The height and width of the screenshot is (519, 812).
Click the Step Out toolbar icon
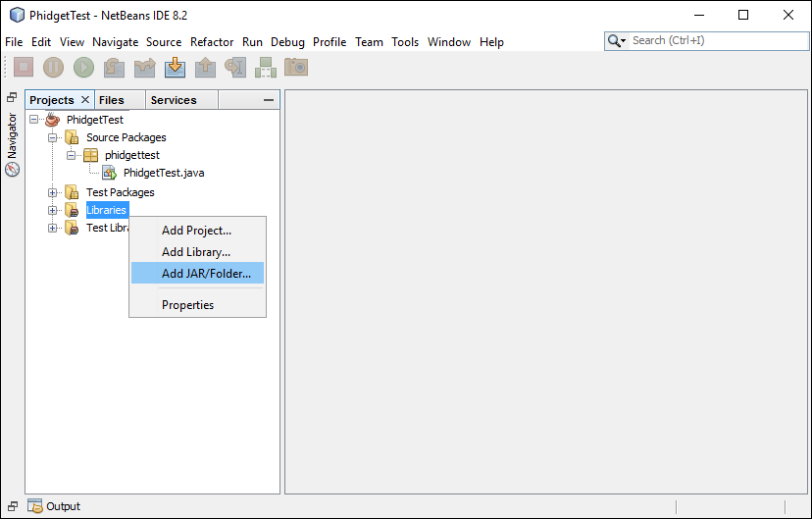tap(205, 68)
